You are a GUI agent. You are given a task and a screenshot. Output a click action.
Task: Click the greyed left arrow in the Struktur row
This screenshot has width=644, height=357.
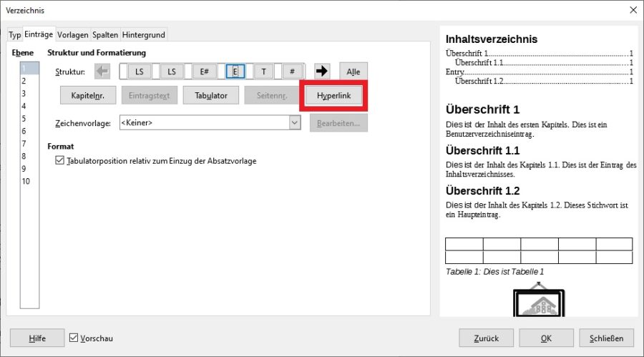(102, 71)
